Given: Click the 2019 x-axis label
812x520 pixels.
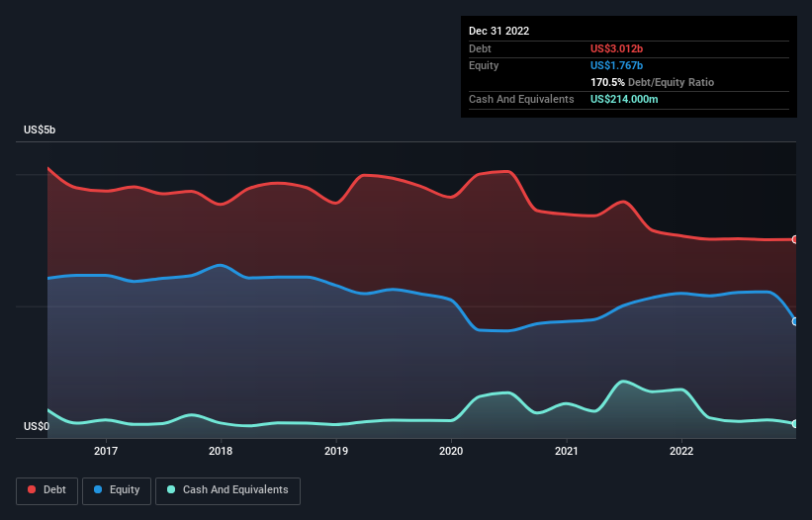Looking at the screenshot, I should [x=336, y=451].
